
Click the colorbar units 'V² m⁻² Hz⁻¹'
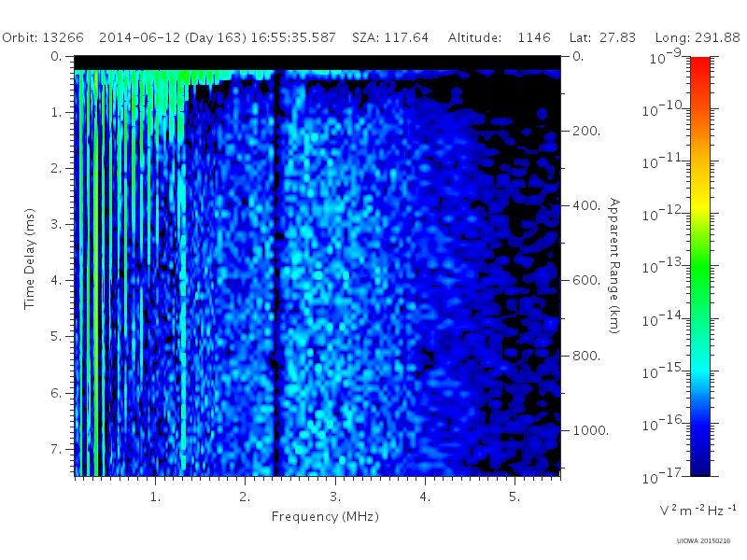click(698, 510)
